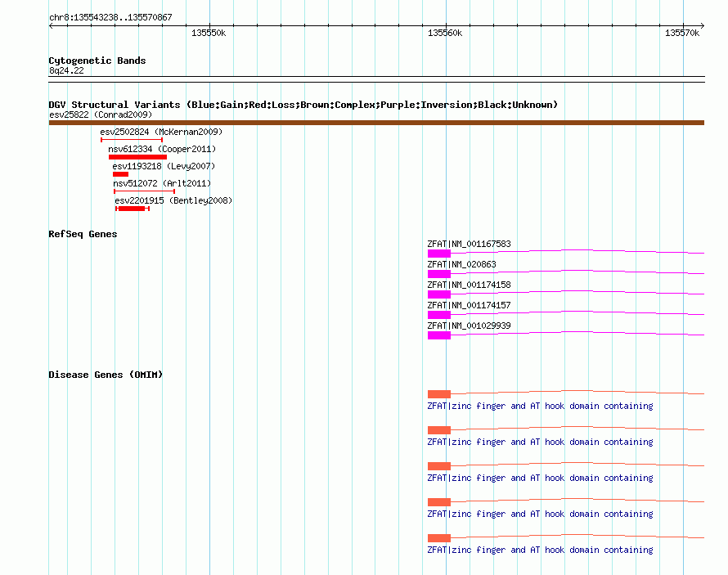This screenshot has width=728, height=575.
Task: Click the ZFAT|NM_001167583 transcript label
Action: [x=469, y=244]
